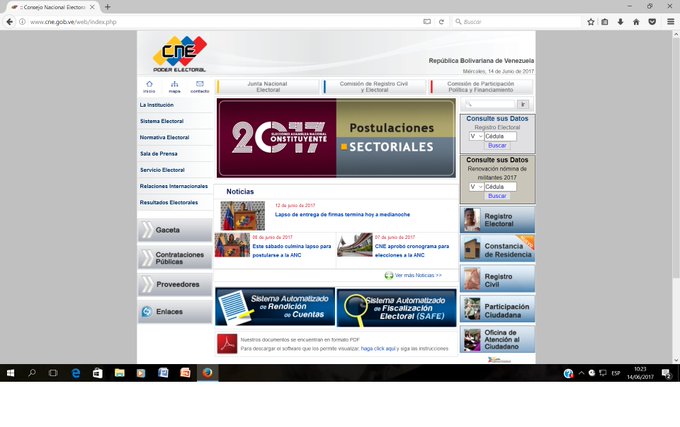Select Resultados Electorales menu item
680x427 pixels.
[169, 202]
